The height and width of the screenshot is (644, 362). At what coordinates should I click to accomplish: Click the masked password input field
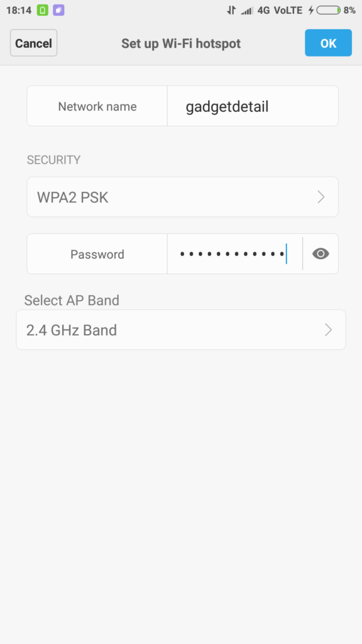235,254
